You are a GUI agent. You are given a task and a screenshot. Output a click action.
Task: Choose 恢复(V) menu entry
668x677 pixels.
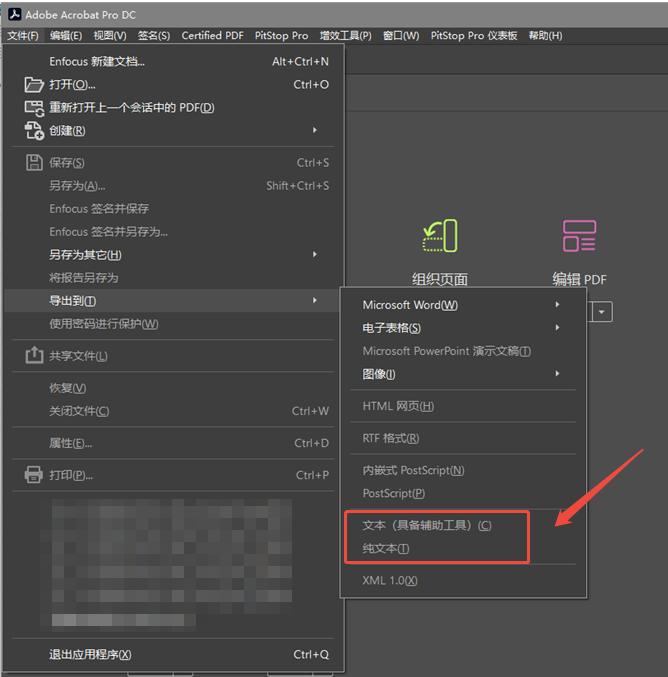pos(173,388)
